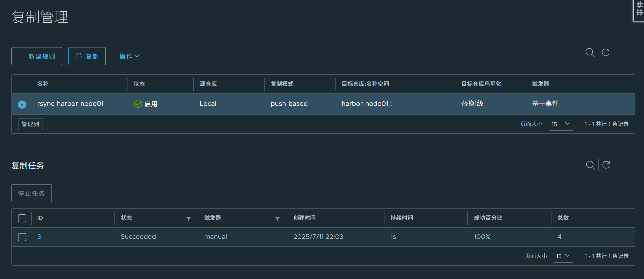Open replication task ID 3 link
Screen dimensions: 644x279
coord(39,237)
